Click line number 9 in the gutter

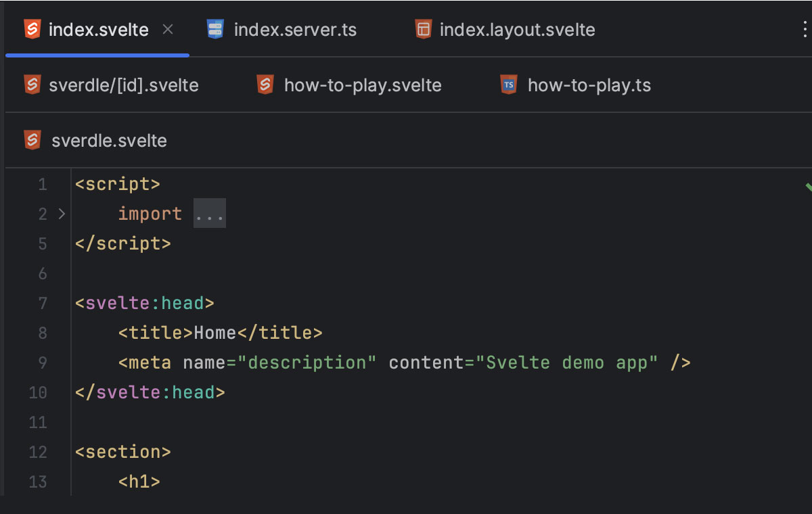click(x=43, y=363)
